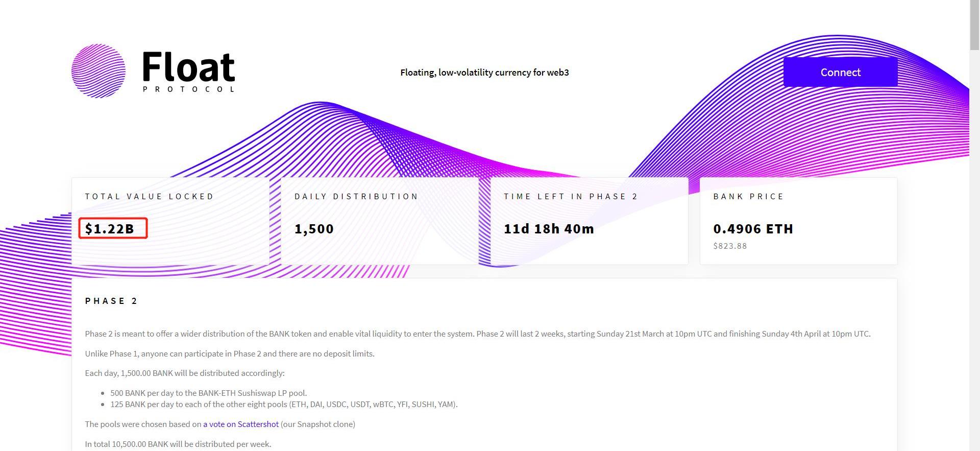Select the 0.4906 ETH price value
This screenshot has width=980, height=451.
[753, 229]
